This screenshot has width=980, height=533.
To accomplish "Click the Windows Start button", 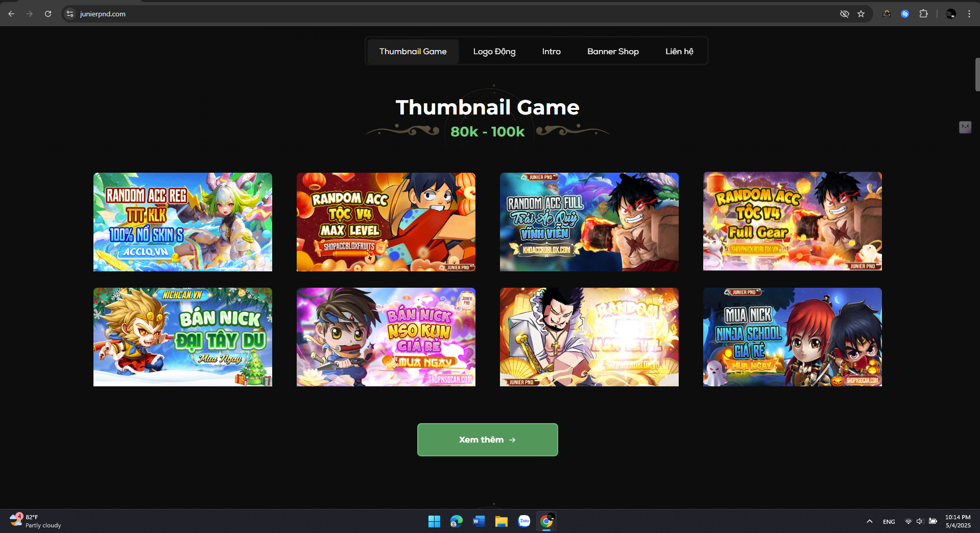I will coord(434,521).
